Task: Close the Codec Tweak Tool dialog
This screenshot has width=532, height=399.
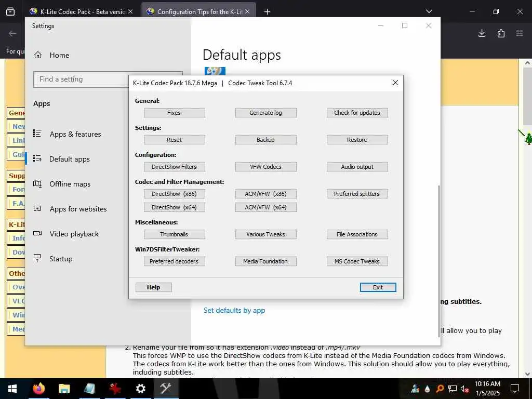Action: tap(395, 83)
